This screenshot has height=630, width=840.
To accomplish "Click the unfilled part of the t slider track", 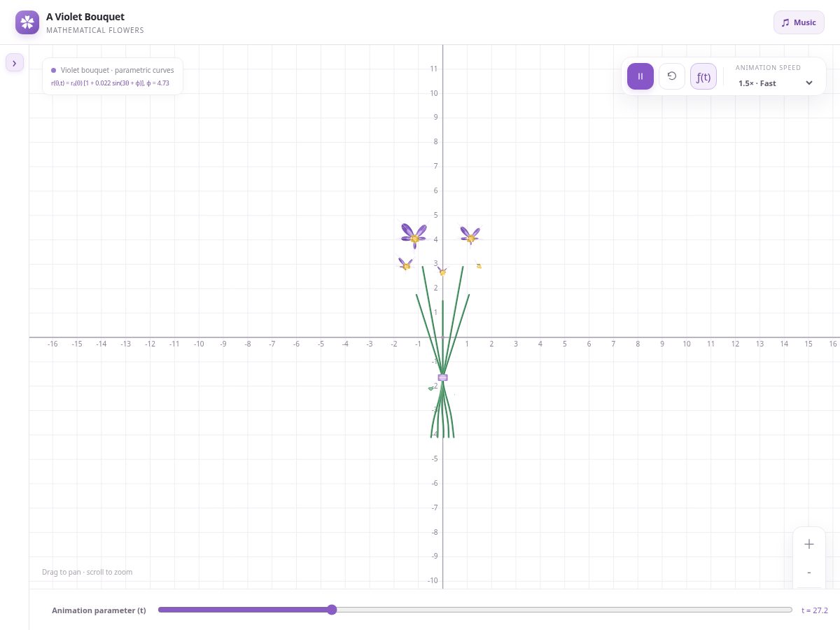I will coord(564,610).
